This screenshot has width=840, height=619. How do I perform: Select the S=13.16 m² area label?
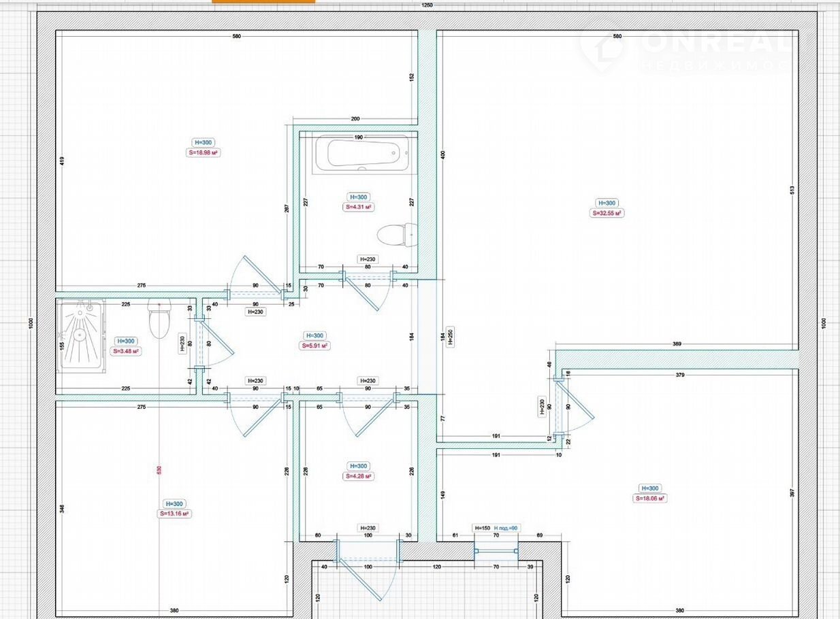(x=174, y=514)
